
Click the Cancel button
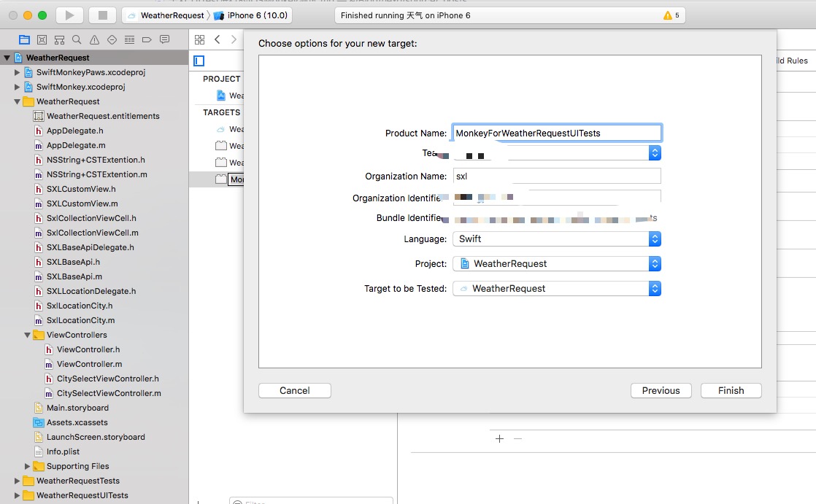(295, 391)
